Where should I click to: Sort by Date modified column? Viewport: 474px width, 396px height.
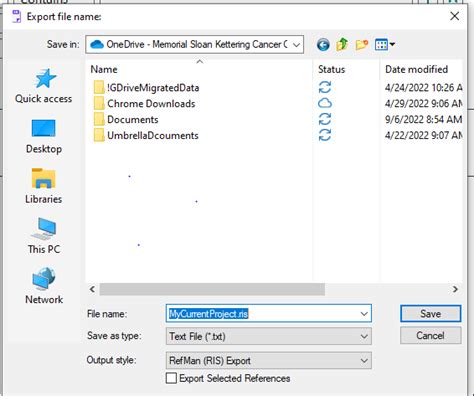pyautogui.click(x=416, y=69)
